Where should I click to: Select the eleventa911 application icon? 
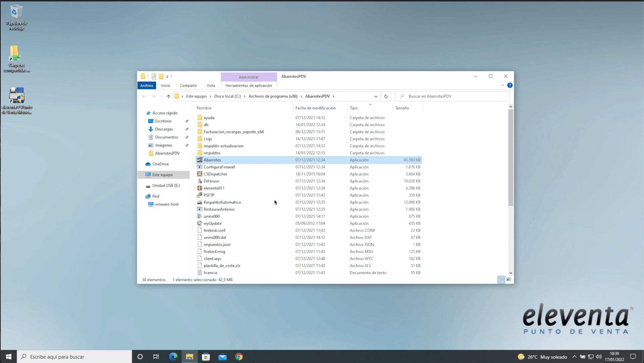coord(200,188)
